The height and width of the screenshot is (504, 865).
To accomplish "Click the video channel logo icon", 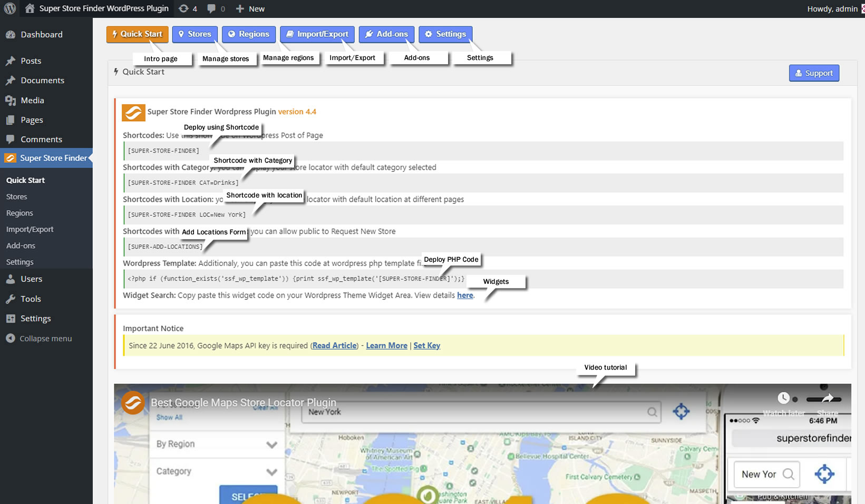I will point(133,403).
